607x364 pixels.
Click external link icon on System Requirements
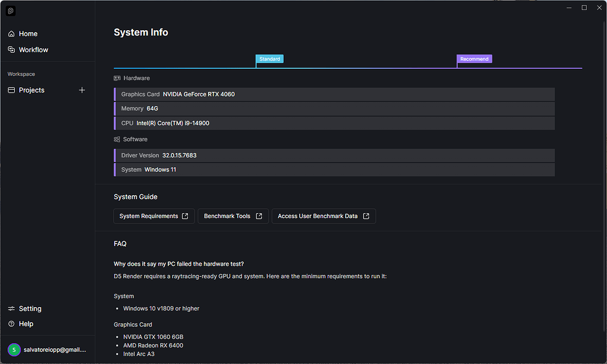[185, 216]
